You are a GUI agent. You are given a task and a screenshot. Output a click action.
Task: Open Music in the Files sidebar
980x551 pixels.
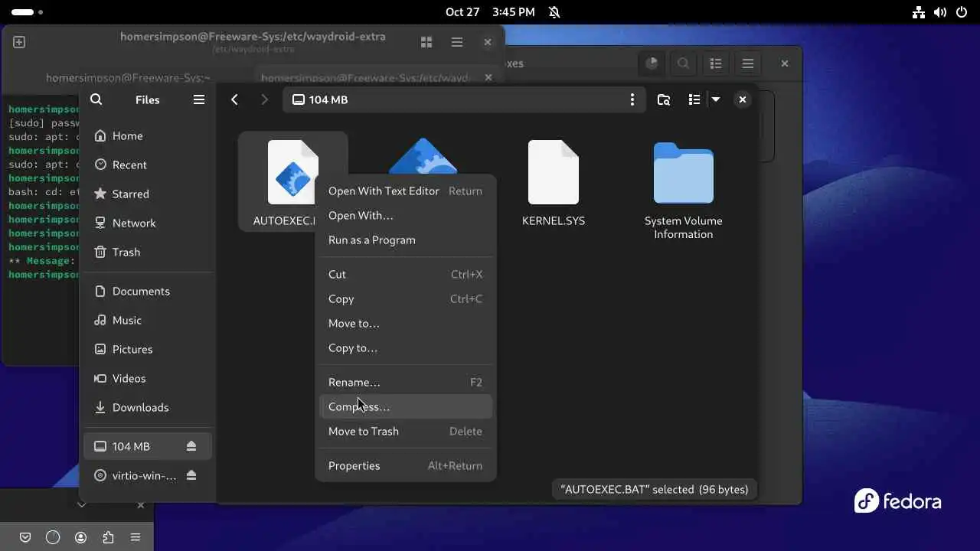147,320
